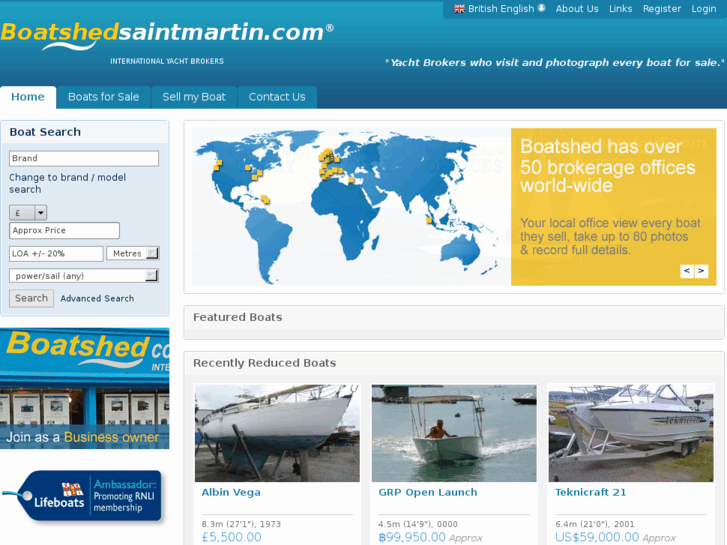This screenshot has width=727, height=545.
Task: Open the Links page
Action: coord(620,9)
